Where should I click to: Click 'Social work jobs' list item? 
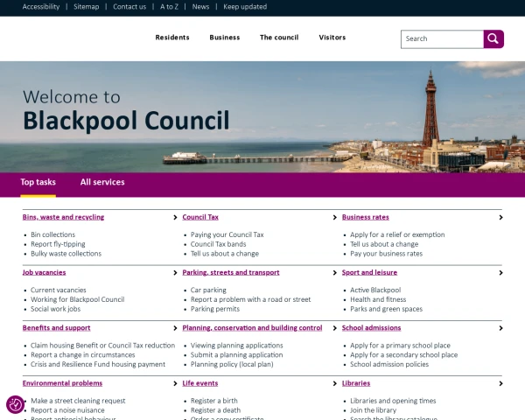56,309
